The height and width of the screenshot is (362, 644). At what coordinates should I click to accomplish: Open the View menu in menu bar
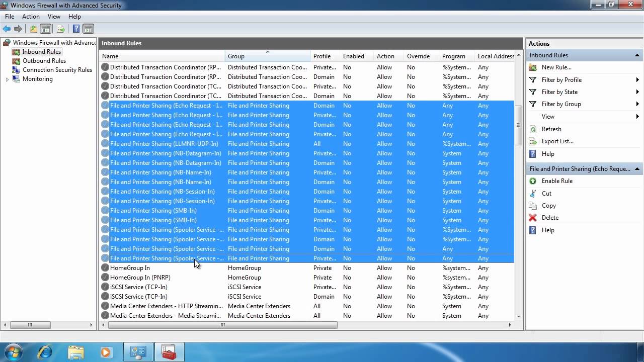coord(54,17)
